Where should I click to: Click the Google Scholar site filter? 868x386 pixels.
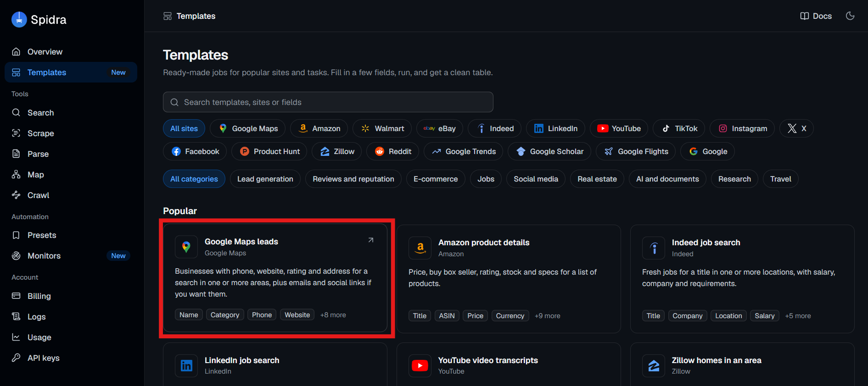pyautogui.click(x=549, y=151)
